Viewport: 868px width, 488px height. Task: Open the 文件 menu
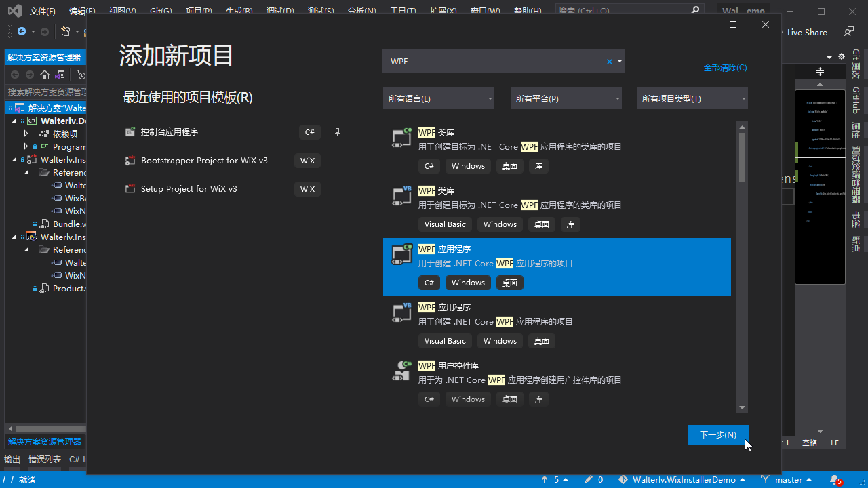point(42,12)
